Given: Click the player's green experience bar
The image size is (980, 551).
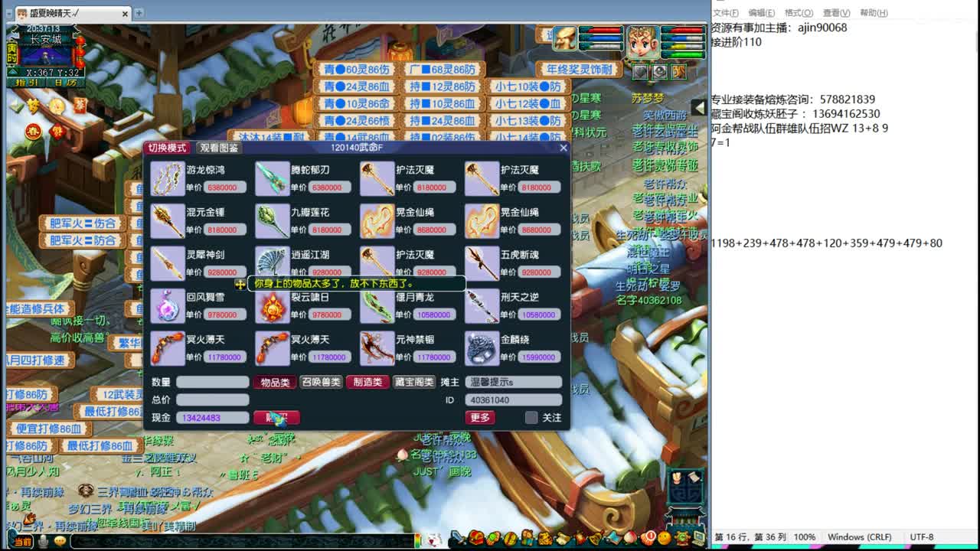Looking at the screenshot, I should 684,54.
